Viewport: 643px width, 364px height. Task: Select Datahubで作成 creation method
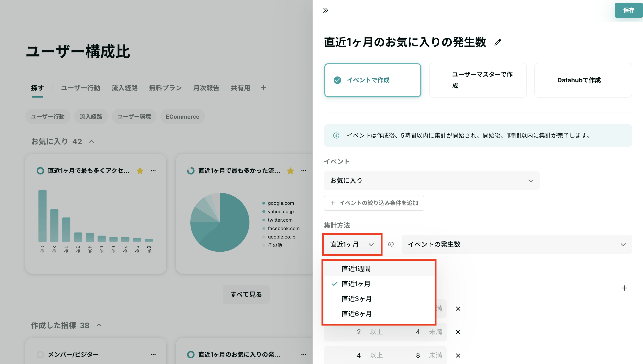point(583,80)
